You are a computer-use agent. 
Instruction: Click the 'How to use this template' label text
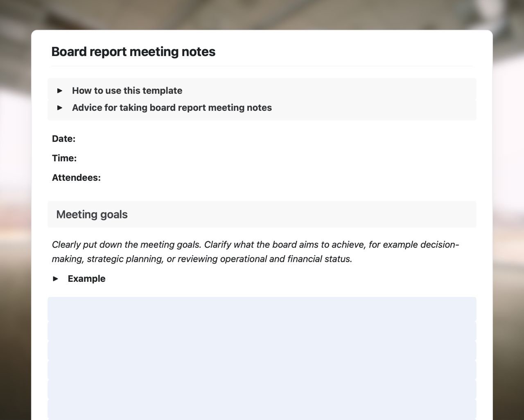[x=127, y=91]
